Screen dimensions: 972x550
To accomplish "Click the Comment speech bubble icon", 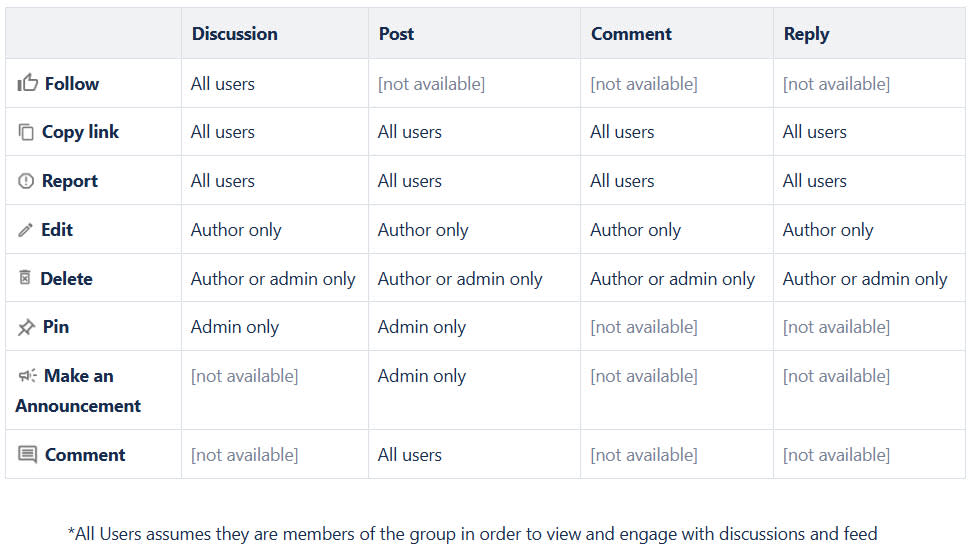I will tap(27, 455).
